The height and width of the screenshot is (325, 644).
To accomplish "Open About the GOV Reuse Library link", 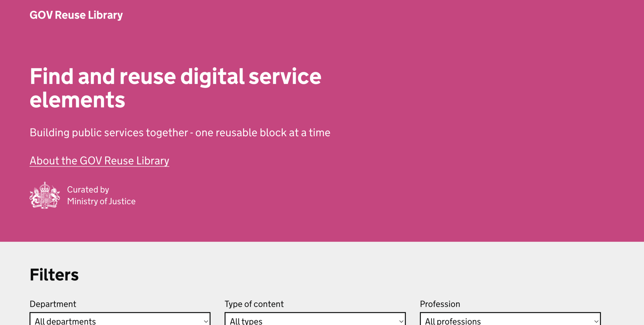I will click(x=99, y=161).
